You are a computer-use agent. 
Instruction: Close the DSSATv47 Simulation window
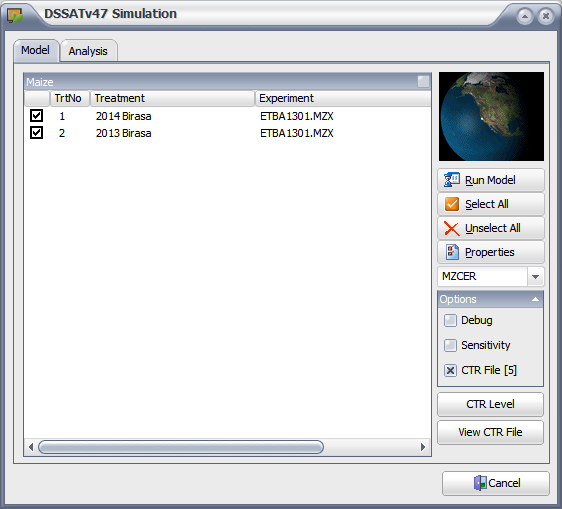point(546,16)
